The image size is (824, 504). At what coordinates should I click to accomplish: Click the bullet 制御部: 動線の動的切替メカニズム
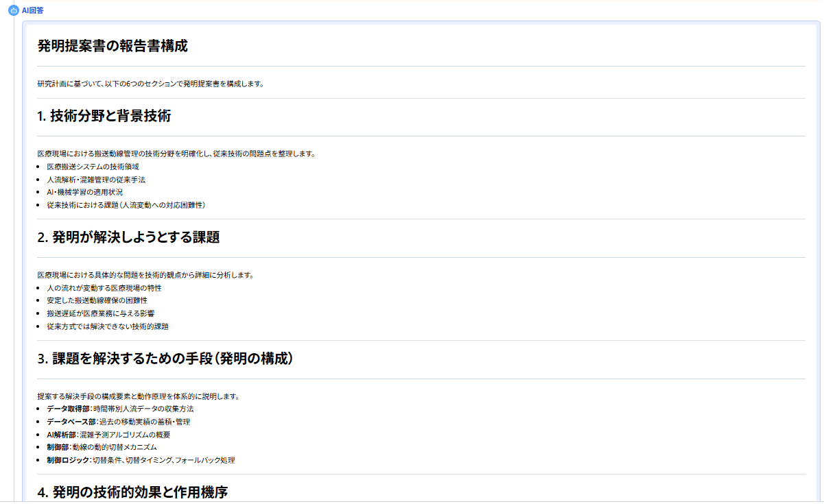(x=102, y=447)
